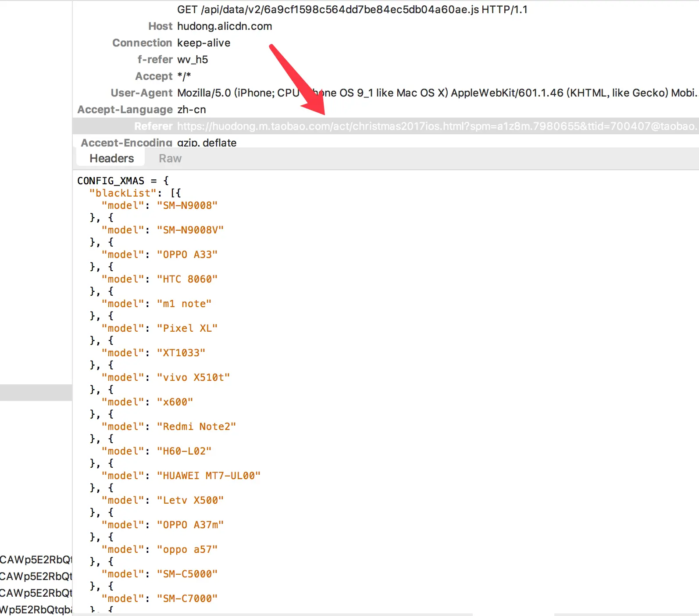Click the model value "OPPO A33"
Screen dimensions: 699x616
(x=187, y=254)
